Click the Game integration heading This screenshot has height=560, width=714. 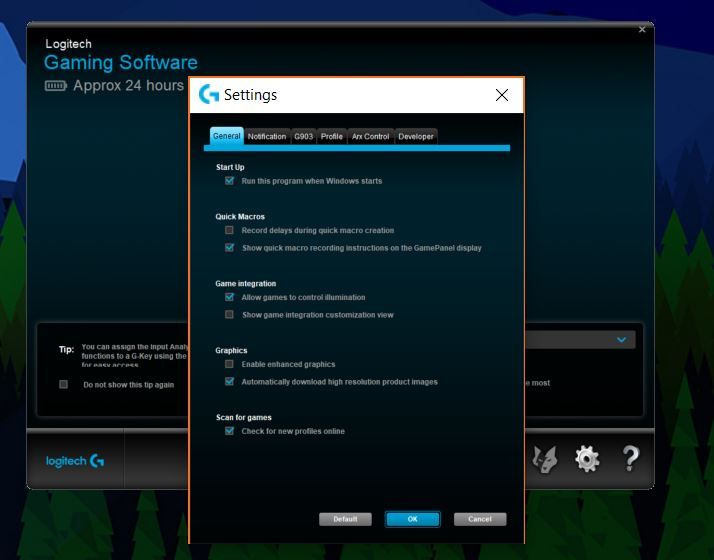pyautogui.click(x=245, y=284)
